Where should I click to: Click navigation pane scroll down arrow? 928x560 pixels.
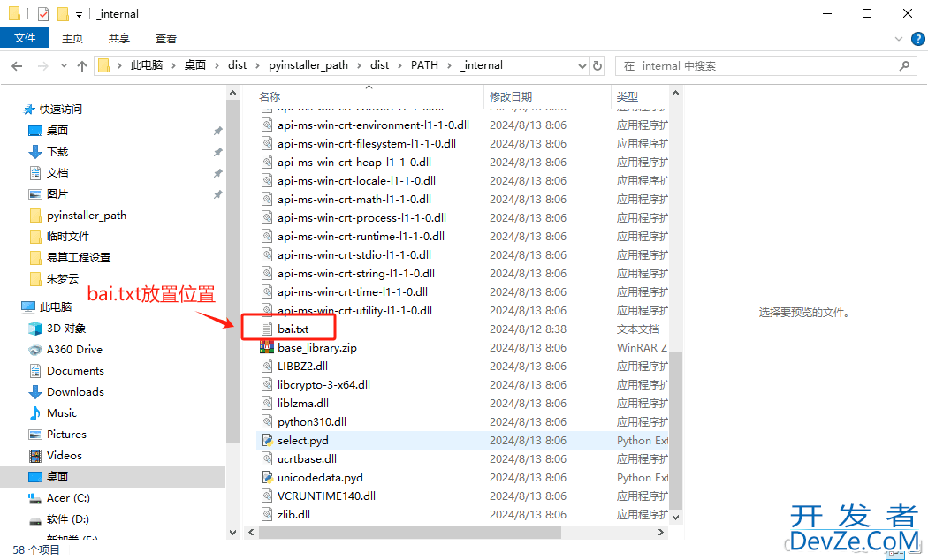pyautogui.click(x=232, y=533)
